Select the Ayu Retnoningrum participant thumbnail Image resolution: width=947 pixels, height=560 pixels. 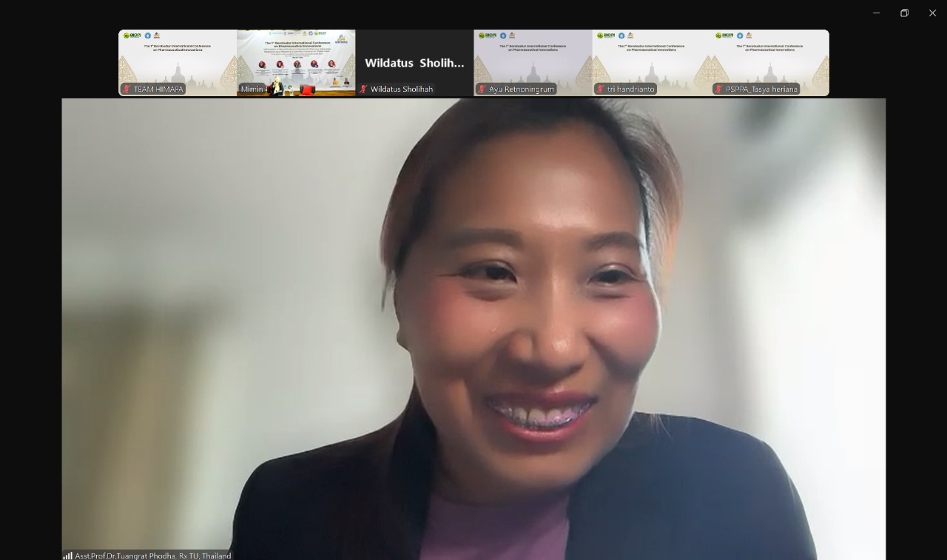[533, 63]
